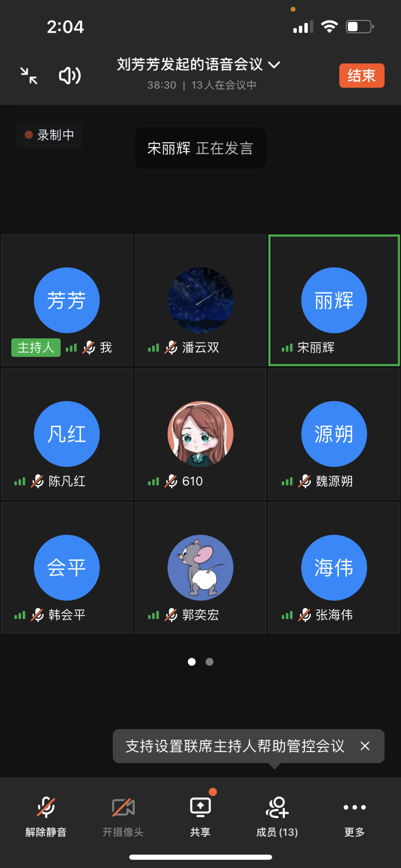Open the share screen icon
The width and height of the screenshot is (401, 868).
pos(200,813)
